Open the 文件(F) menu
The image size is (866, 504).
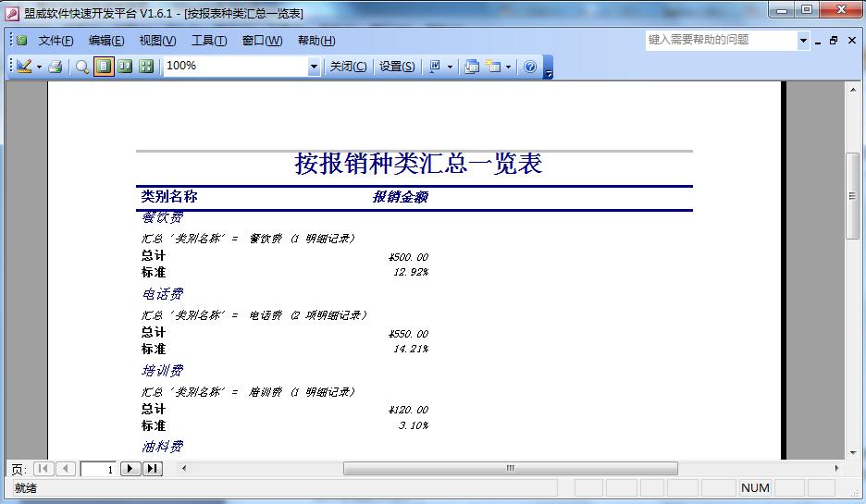56,41
